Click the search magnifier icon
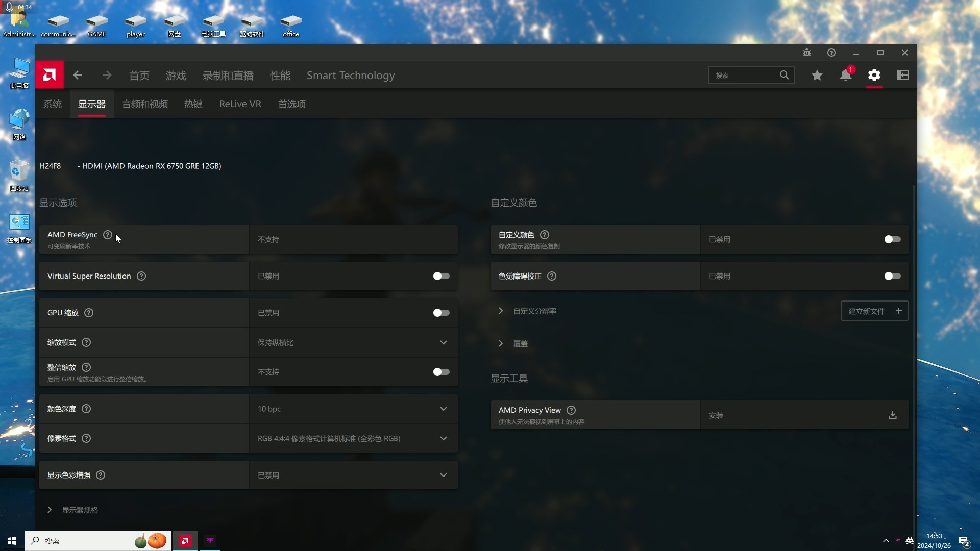 [x=784, y=75]
